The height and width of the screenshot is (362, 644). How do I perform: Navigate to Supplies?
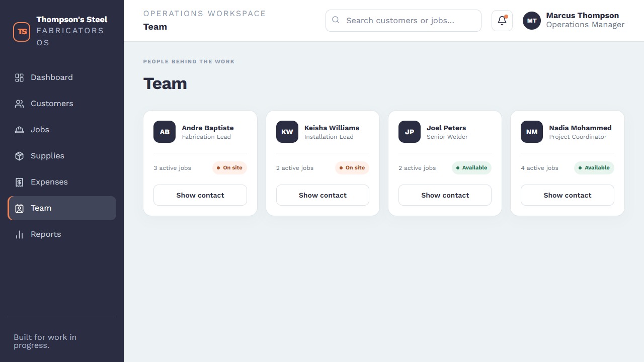coord(62,156)
